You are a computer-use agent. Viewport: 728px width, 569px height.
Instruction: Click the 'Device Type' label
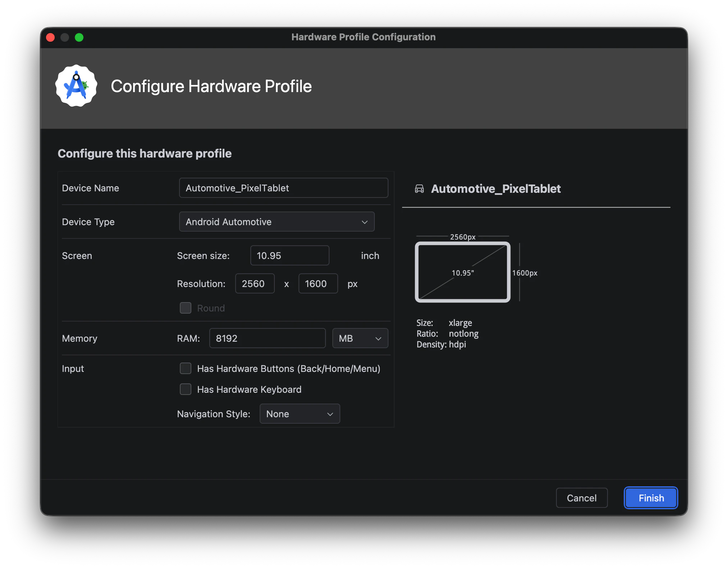coord(88,222)
